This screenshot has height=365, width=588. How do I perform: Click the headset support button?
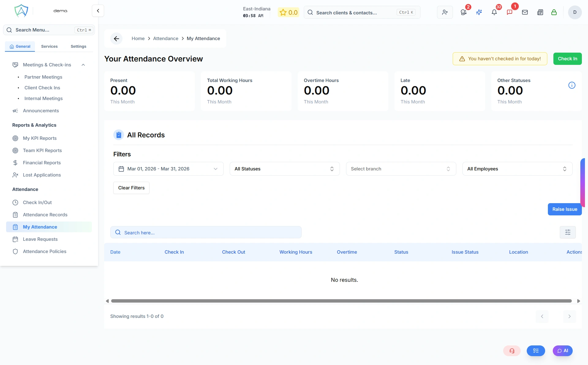click(x=512, y=351)
